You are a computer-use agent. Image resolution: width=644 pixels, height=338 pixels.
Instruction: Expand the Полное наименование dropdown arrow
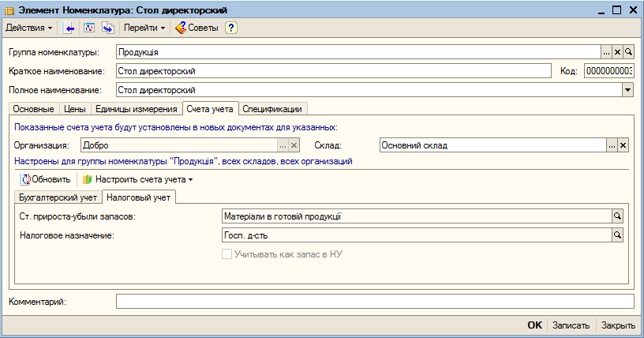627,90
